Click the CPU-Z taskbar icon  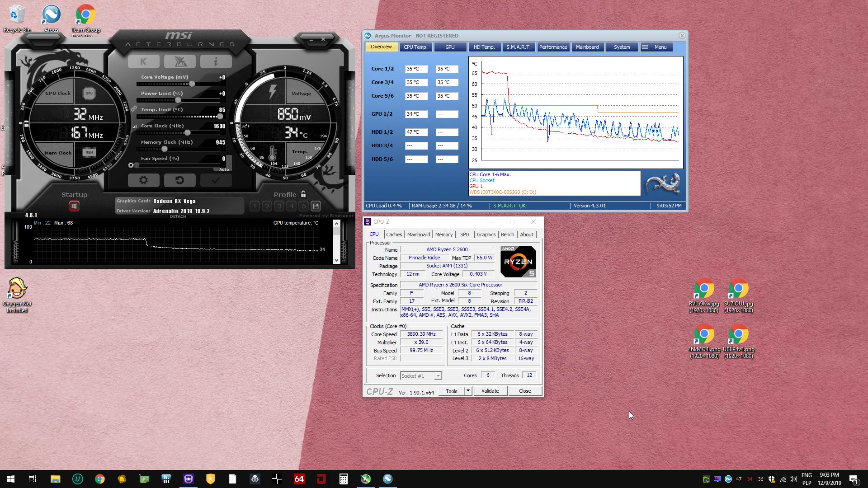click(x=189, y=479)
